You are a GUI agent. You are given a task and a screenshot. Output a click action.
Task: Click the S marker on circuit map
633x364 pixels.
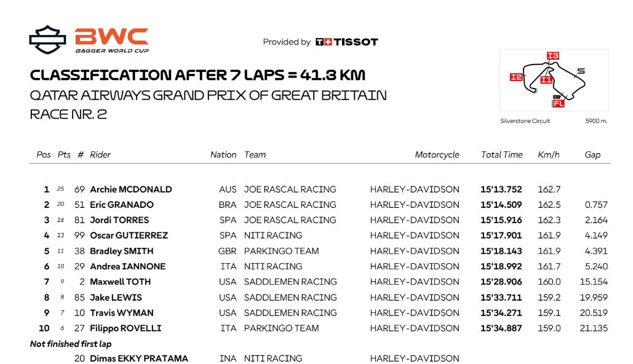coord(581,71)
